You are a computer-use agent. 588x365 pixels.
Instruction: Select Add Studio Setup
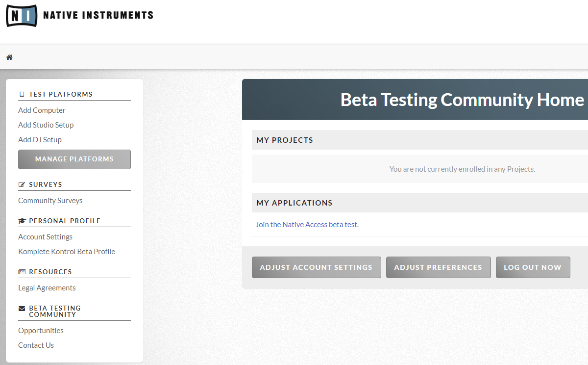click(x=46, y=125)
